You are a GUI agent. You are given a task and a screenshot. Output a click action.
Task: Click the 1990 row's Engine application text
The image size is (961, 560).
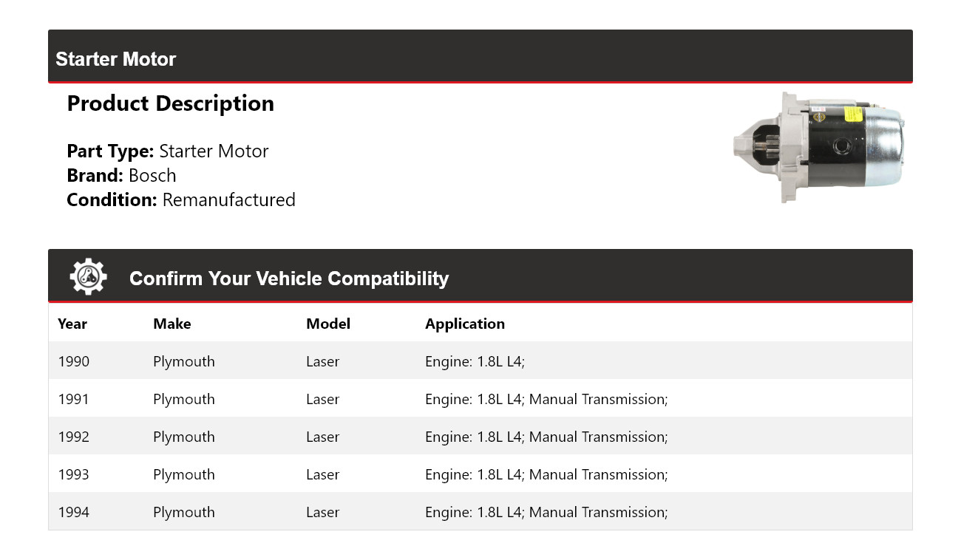475,361
